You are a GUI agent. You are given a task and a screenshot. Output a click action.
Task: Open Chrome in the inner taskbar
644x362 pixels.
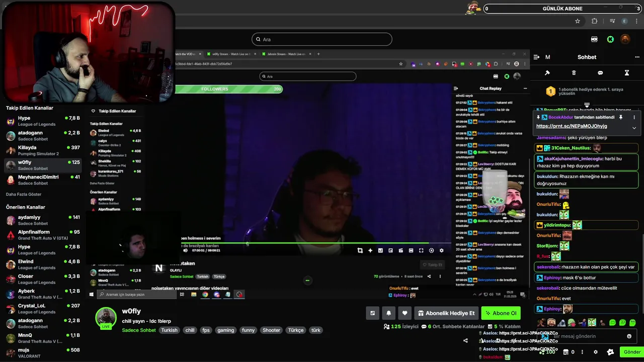pyautogui.click(x=205, y=295)
